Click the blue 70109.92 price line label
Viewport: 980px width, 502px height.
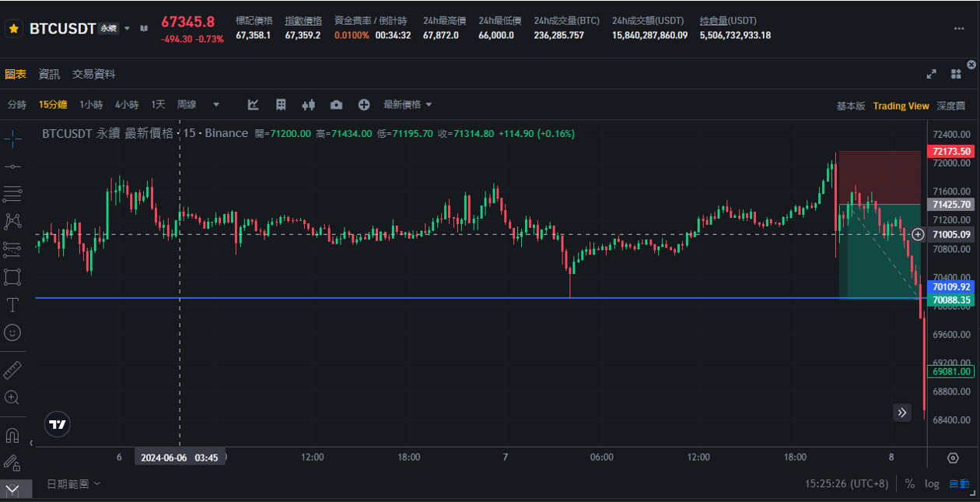click(x=950, y=287)
